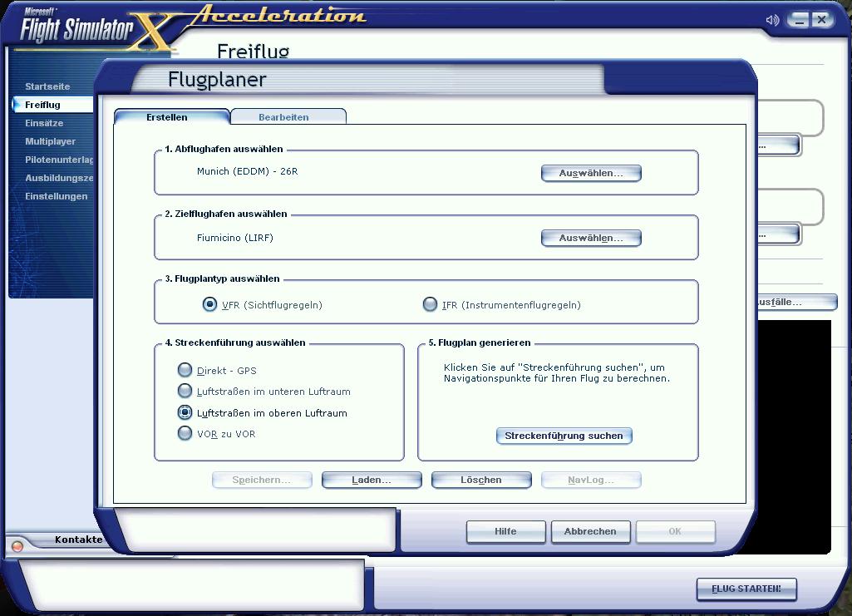
Task: Choose Luftstraßen im oberen Luftraum routing
Action: click(x=185, y=412)
